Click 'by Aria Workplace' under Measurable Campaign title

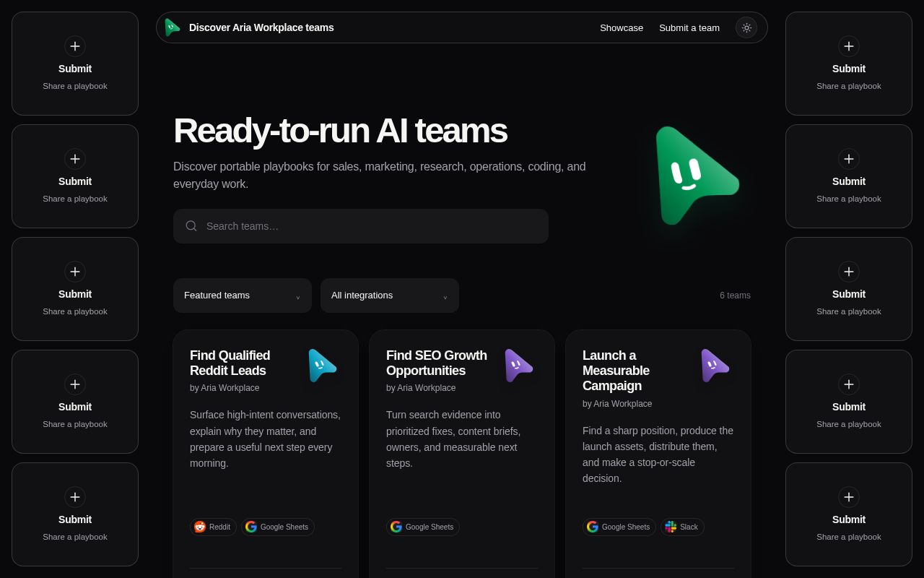pyautogui.click(x=617, y=404)
